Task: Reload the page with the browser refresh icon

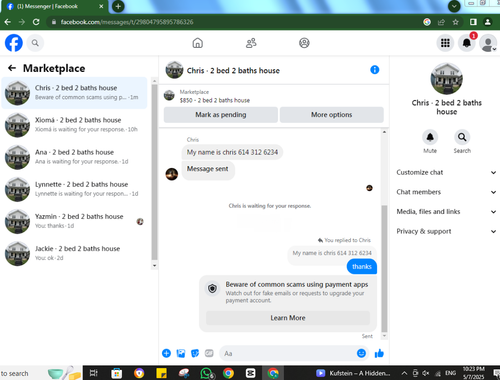Action: click(36, 22)
